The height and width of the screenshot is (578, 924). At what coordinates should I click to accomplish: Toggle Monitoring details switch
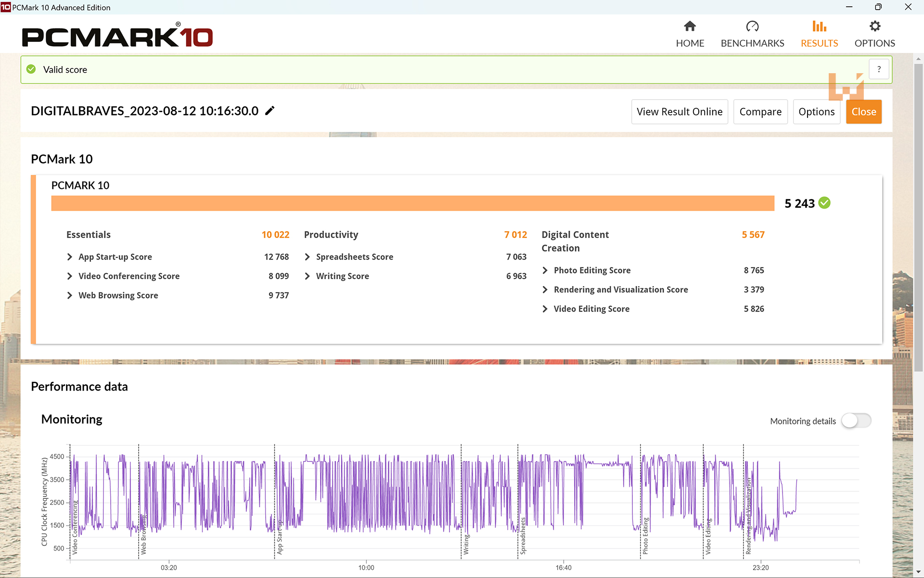tap(856, 420)
